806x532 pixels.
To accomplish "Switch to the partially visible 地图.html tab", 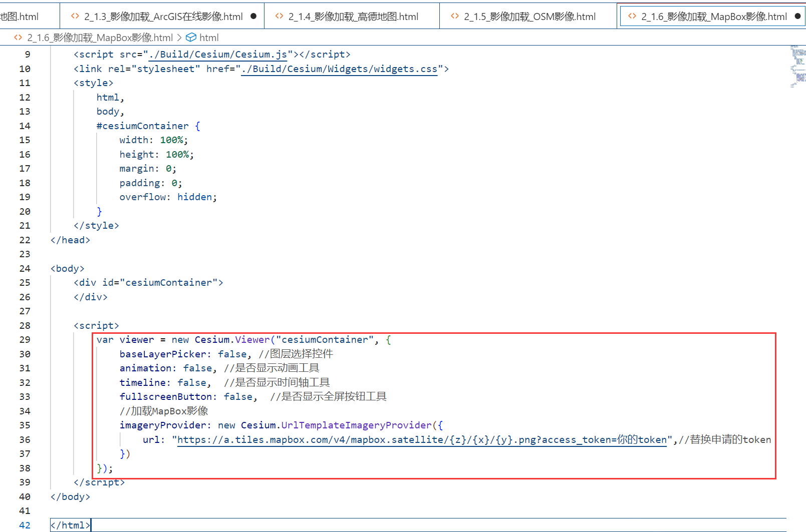I will tap(29, 17).
